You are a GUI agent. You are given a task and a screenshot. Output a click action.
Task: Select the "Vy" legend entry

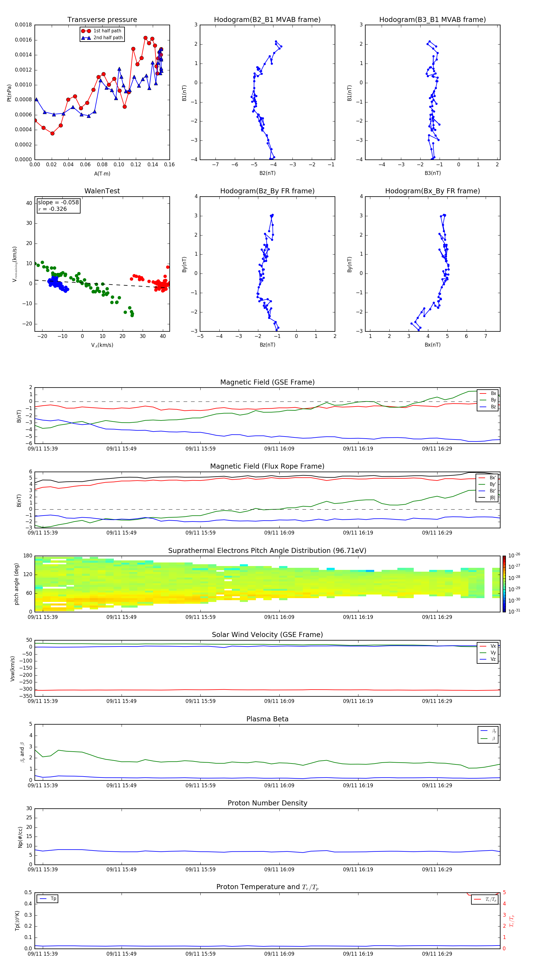[x=488, y=653]
